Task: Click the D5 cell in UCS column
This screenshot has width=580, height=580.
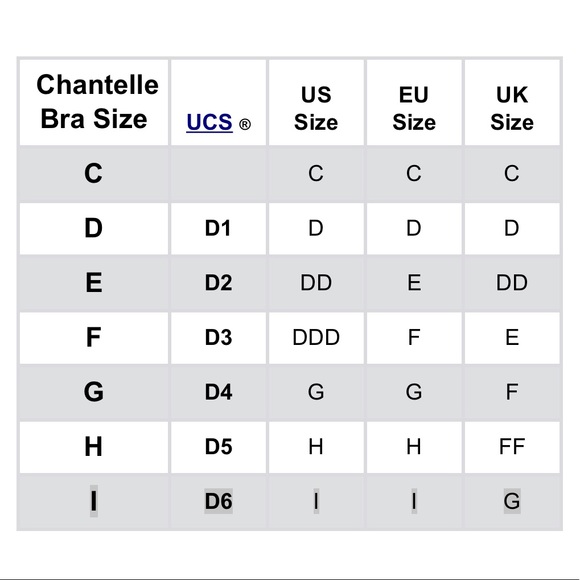Action: [x=218, y=447]
